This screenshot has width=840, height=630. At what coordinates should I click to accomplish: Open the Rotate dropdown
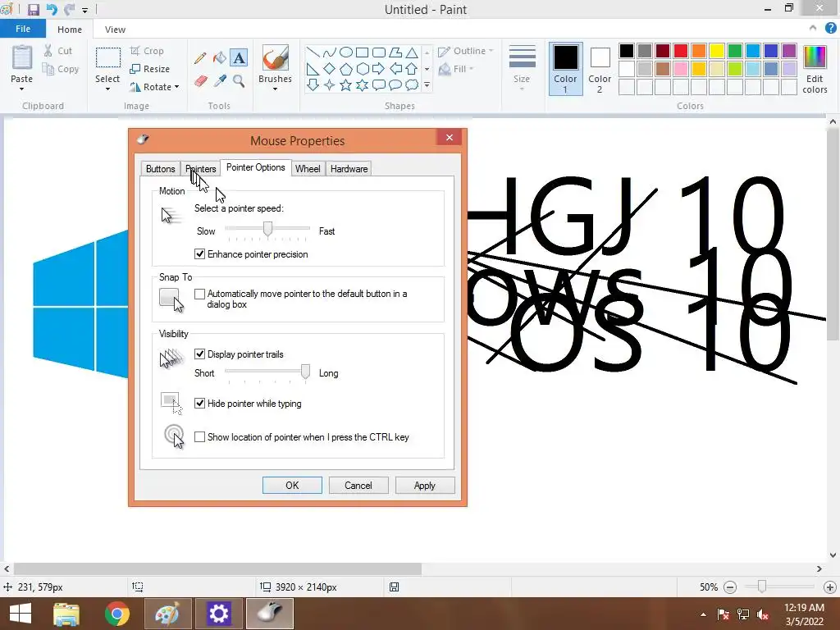[x=154, y=87]
